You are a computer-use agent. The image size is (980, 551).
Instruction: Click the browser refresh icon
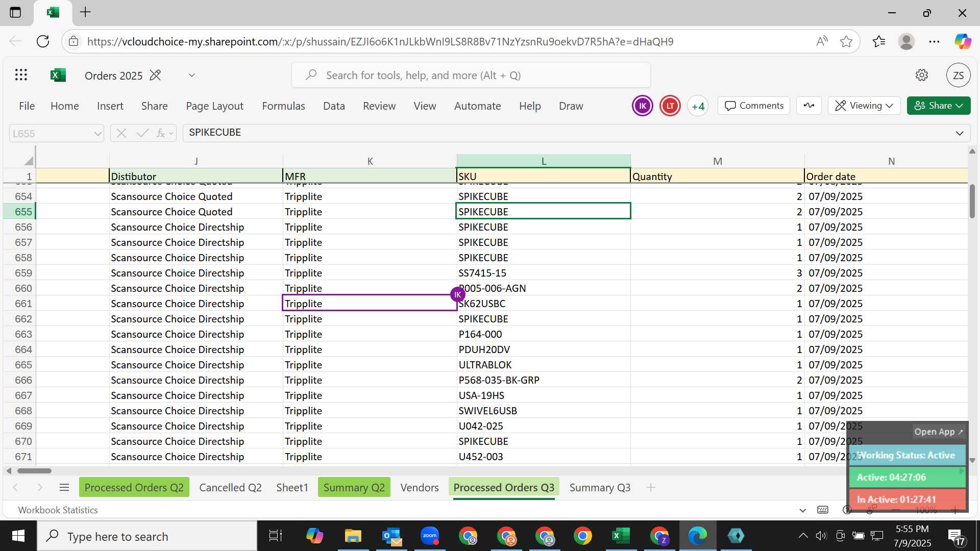coord(43,41)
